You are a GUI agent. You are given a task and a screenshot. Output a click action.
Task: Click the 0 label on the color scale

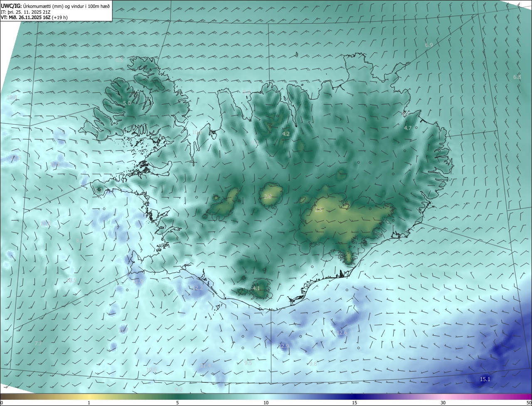[2, 403]
